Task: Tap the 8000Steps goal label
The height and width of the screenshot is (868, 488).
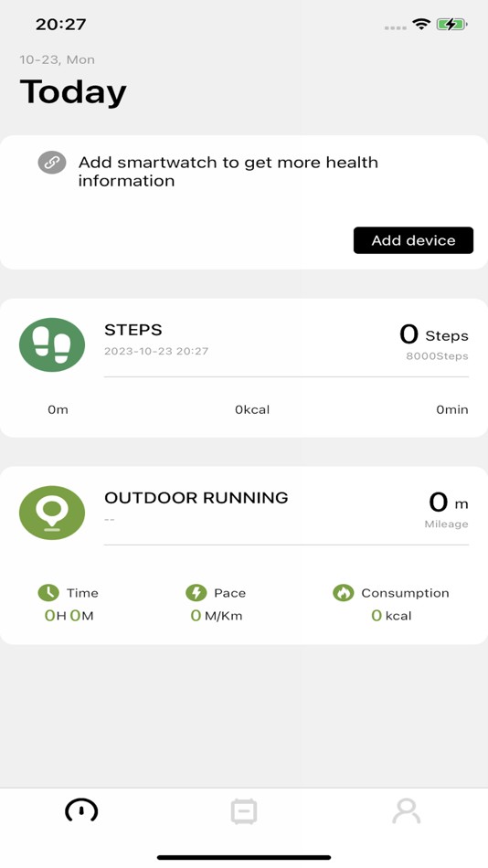Action: pos(437,356)
